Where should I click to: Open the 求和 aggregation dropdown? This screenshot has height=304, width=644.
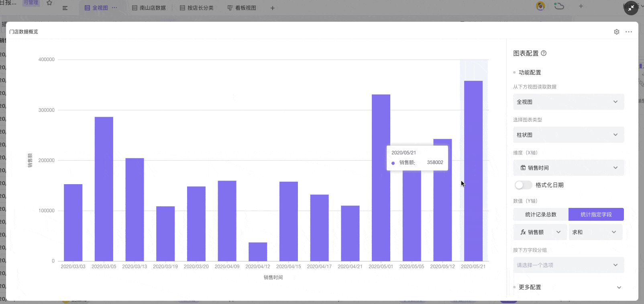[595, 232]
